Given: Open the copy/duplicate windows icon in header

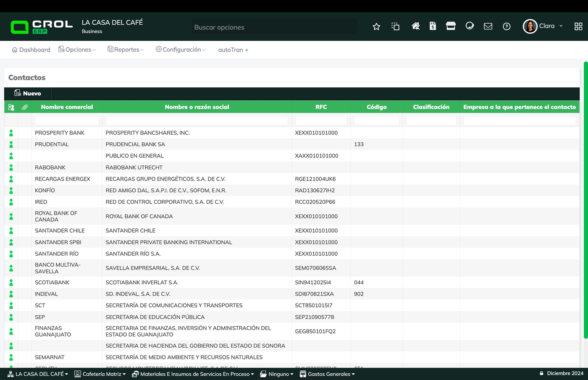Looking at the screenshot, I should 395,26.
